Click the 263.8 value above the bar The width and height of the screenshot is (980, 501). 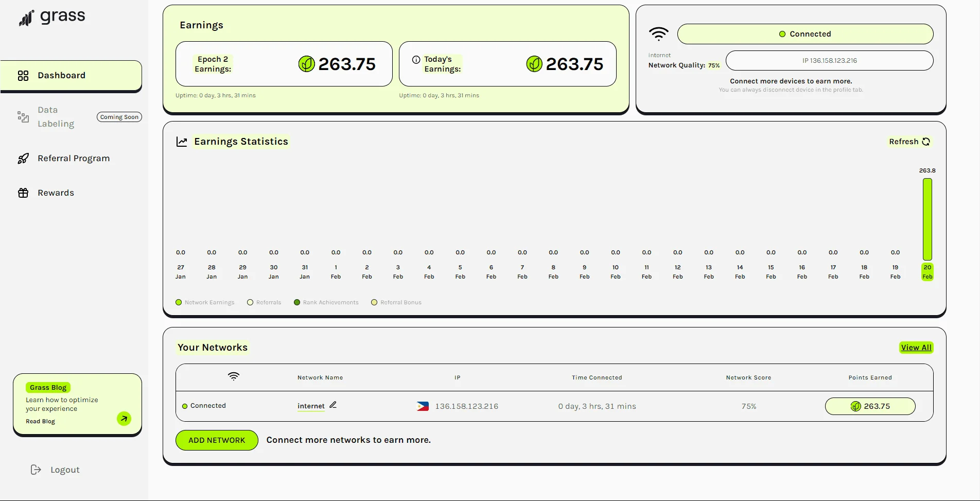click(x=927, y=170)
